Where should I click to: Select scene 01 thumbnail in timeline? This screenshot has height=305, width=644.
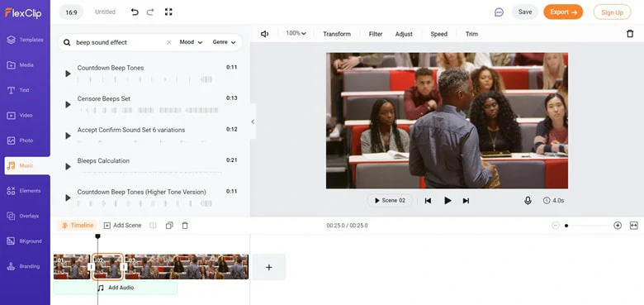tap(72, 267)
